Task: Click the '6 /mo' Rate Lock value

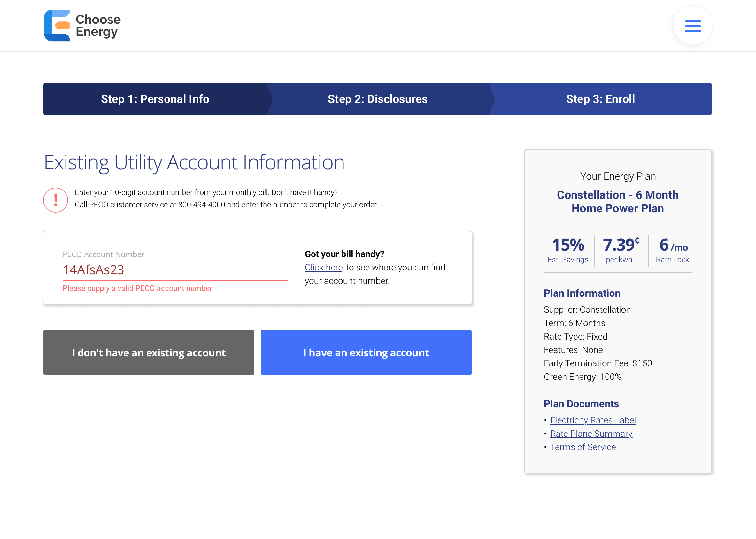Action: pos(673,245)
